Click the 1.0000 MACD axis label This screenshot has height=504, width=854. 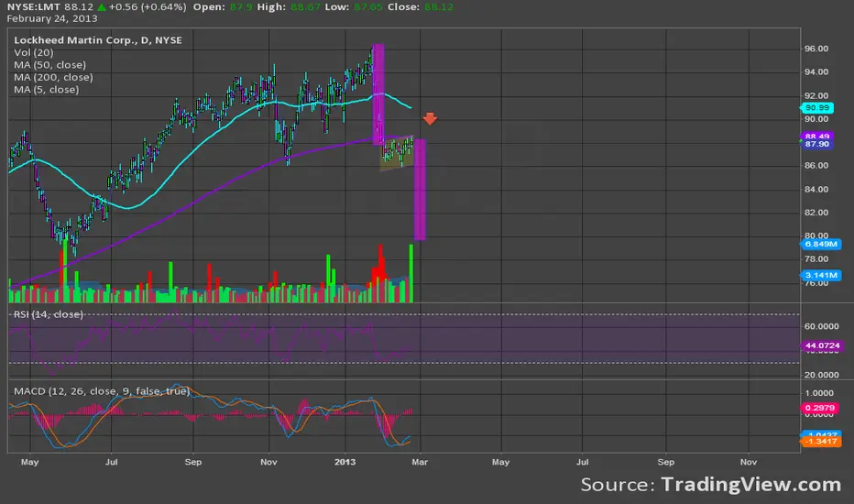click(x=819, y=393)
